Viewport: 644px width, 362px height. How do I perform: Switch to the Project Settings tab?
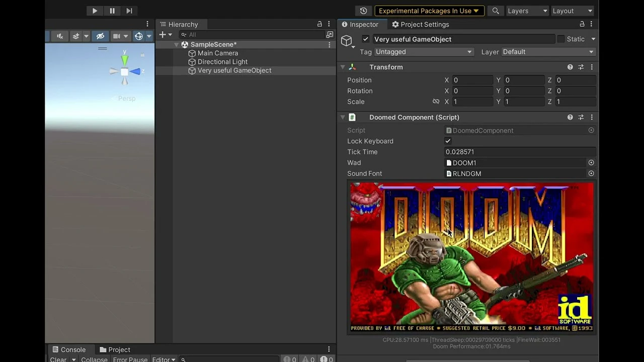[420, 24]
